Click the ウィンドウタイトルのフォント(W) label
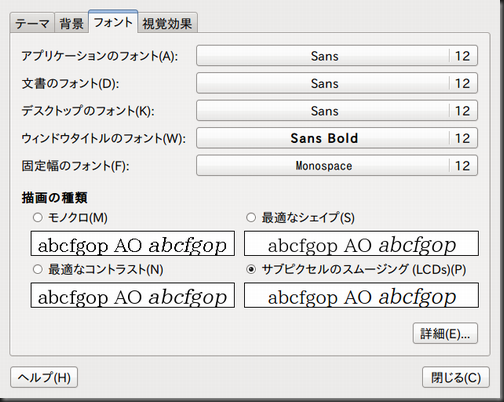Image resolution: width=504 pixels, height=402 pixels. point(103,138)
